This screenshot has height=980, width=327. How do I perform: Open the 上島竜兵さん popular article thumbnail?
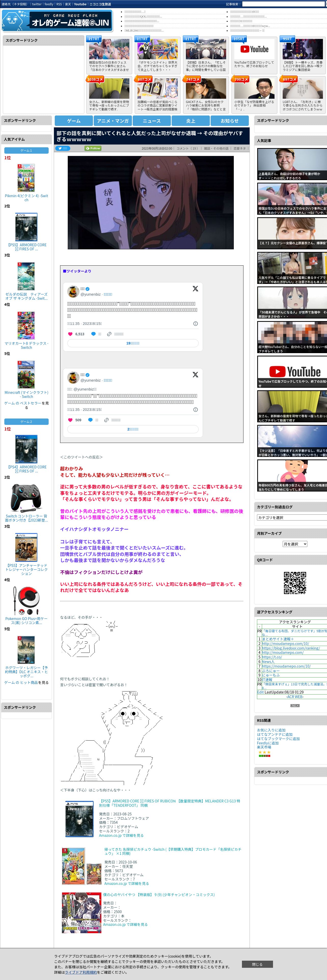(292, 164)
